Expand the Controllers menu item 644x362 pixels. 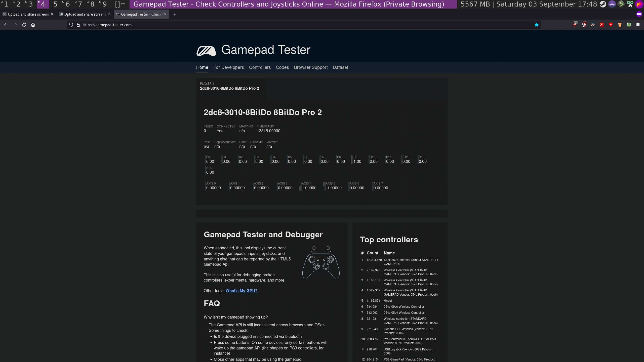pos(260,67)
